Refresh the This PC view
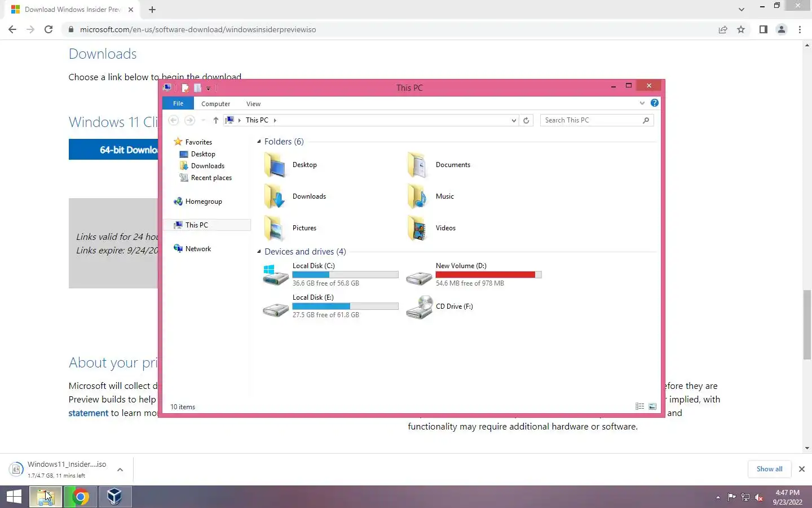The width and height of the screenshot is (812, 508). (526, 120)
